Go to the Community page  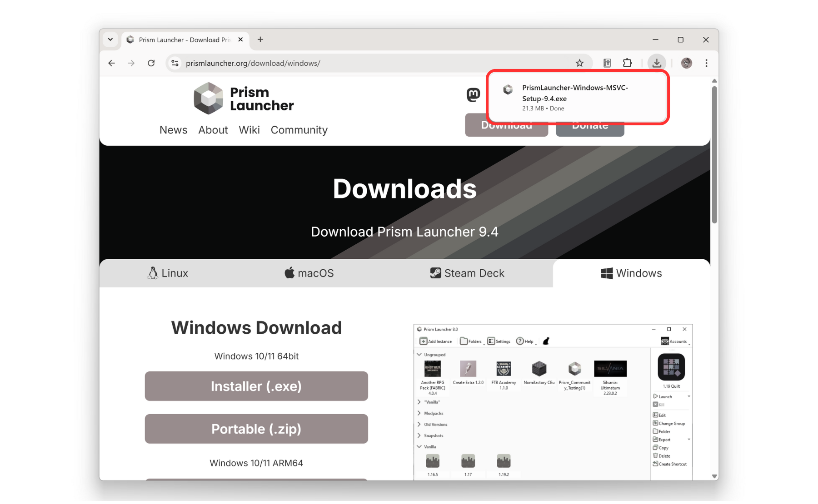(299, 130)
